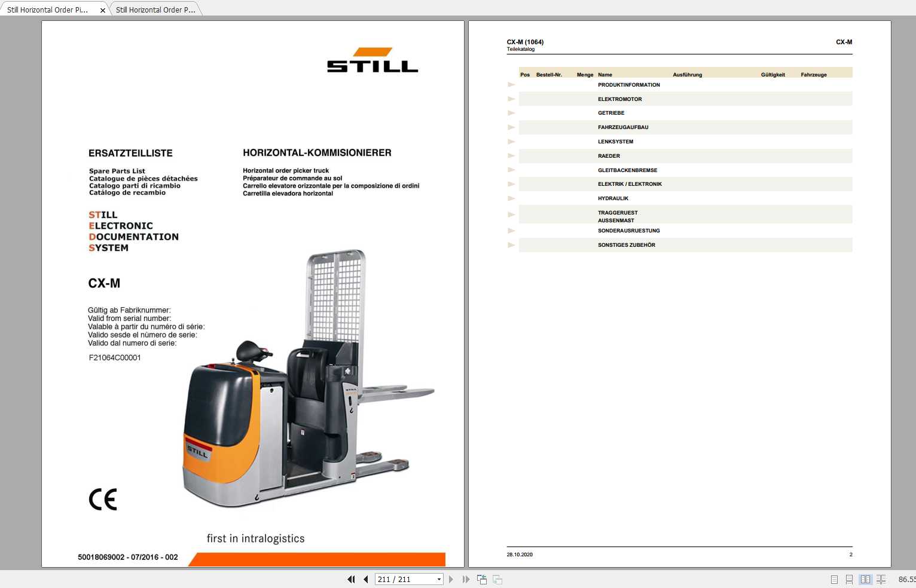Expand the SONDERAUSRUESTUNG section
916x588 pixels.
[511, 231]
